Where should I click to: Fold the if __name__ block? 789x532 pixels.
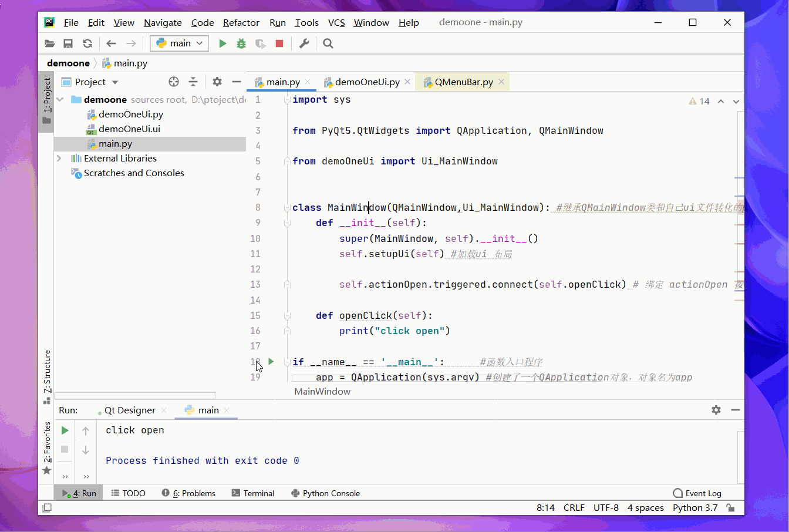287,362
